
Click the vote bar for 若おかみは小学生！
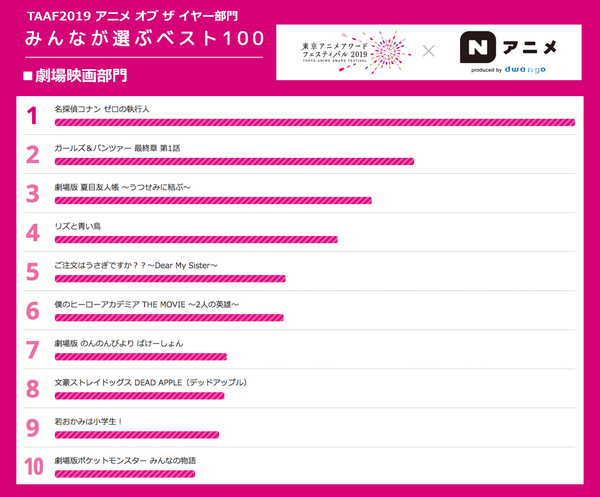tap(137, 434)
